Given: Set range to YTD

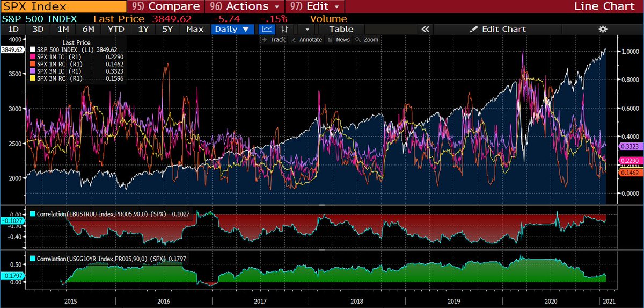Looking at the screenshot, I should point(116,29).
